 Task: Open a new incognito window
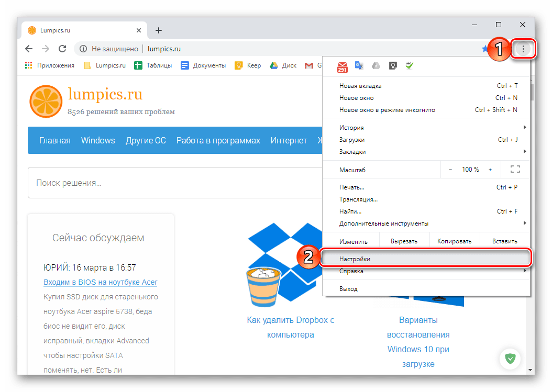tap(426, 110)
